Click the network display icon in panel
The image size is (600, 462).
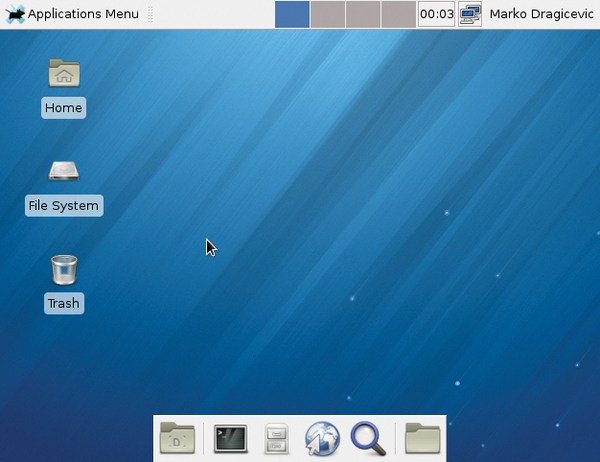coord(470,14)
